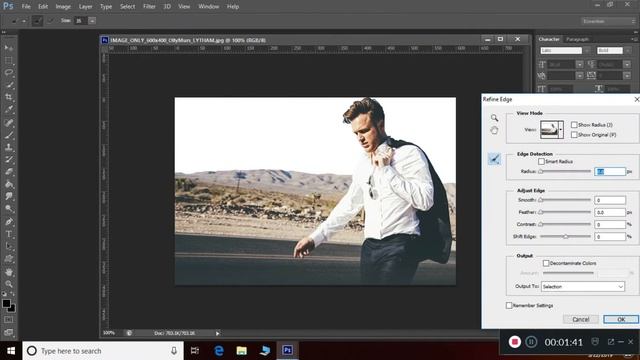Screen dimensions: 640x360
Task: Check the Smart Radius option
Action: tap(541, 162)
